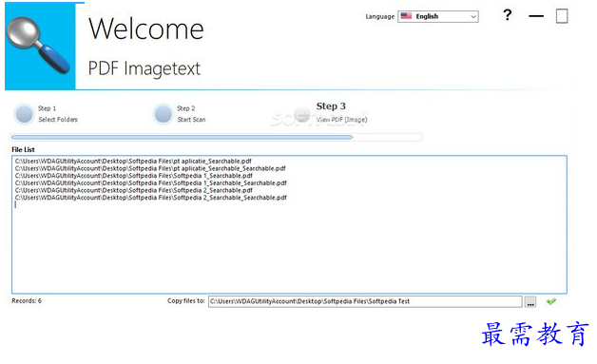The image size is (597, 364).
Task: Select file pt aplicatie_Searchable_Searchable.pdf
Action: (x=150, y=168)
